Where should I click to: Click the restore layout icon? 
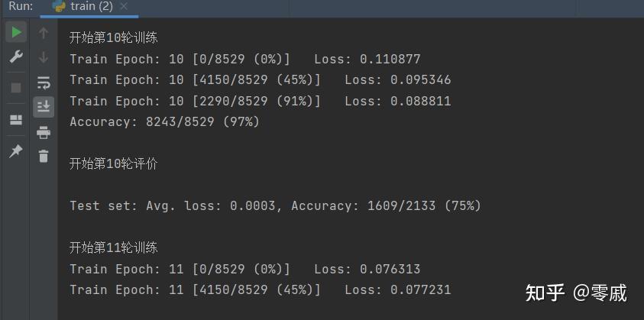[x=16, y=120]
